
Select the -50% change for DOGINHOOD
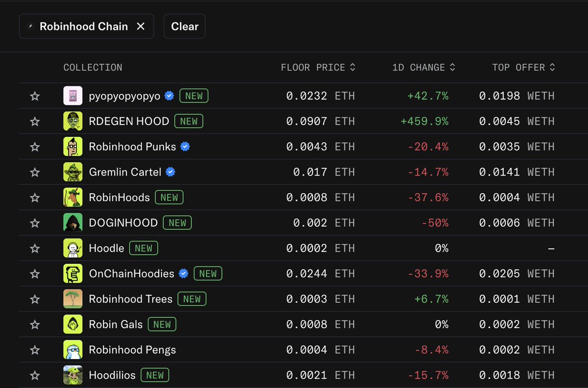(x=435, y=223)
